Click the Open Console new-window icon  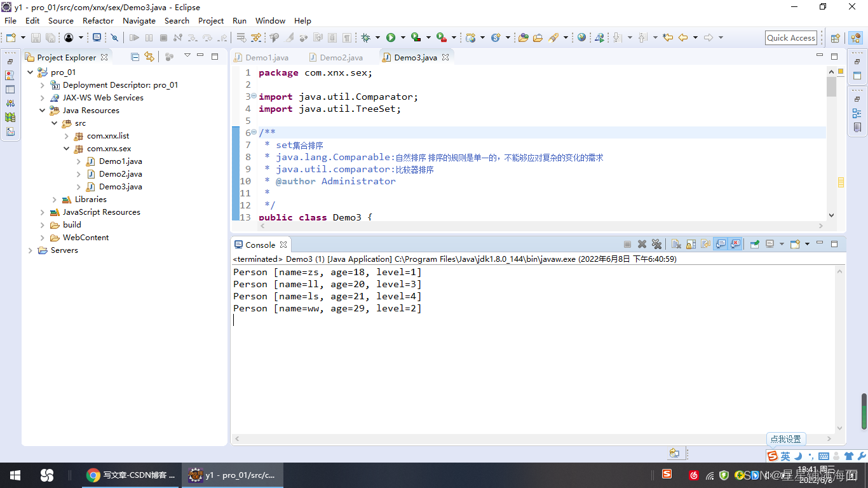795,244
